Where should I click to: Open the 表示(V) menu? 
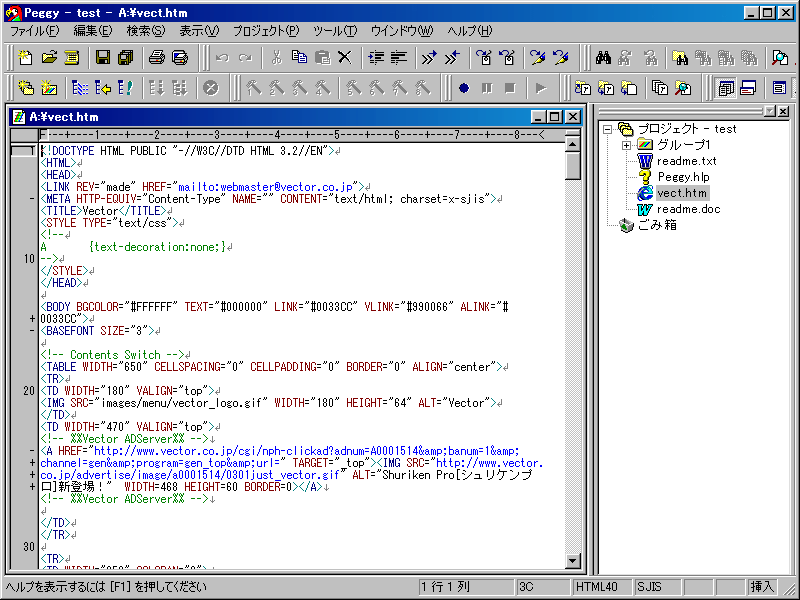point(199,31)
